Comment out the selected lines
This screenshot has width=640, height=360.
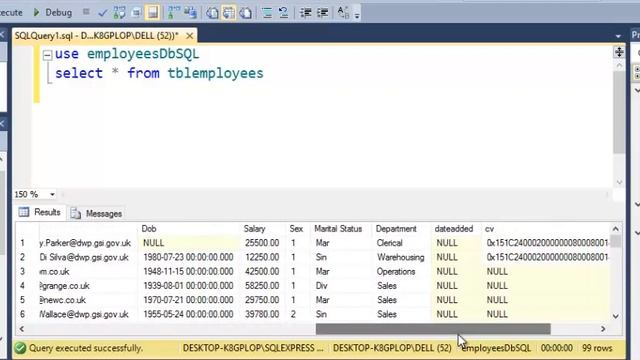click(x=267, y=13)
